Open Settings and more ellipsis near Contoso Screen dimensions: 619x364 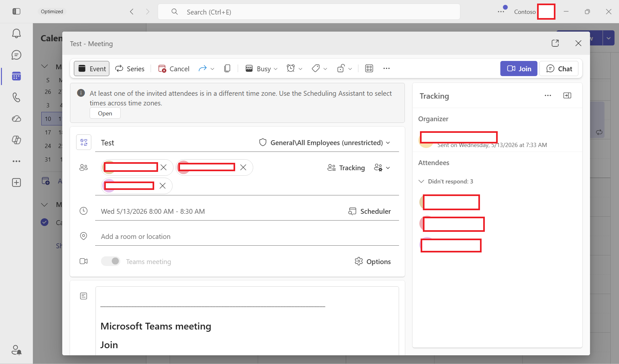501,12
